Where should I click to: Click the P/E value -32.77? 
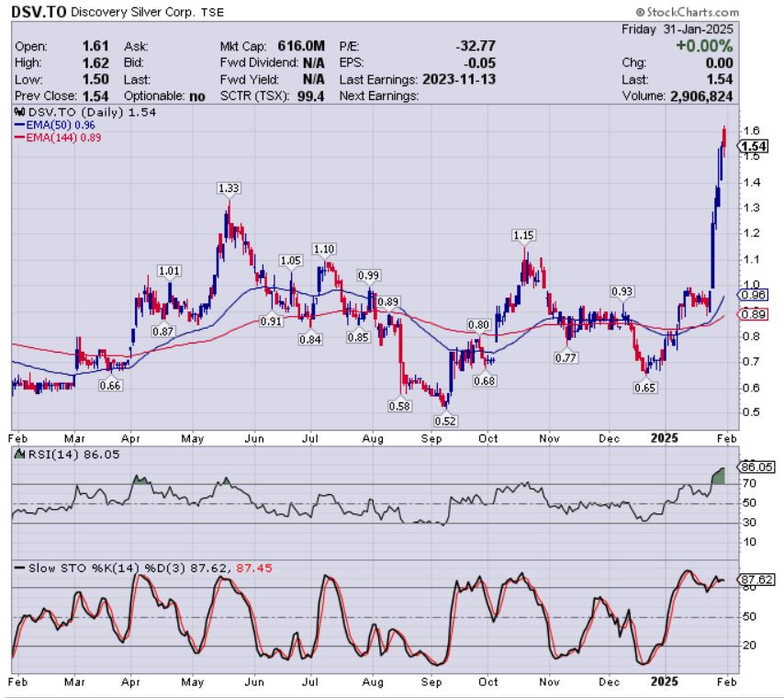click(476, 46)
